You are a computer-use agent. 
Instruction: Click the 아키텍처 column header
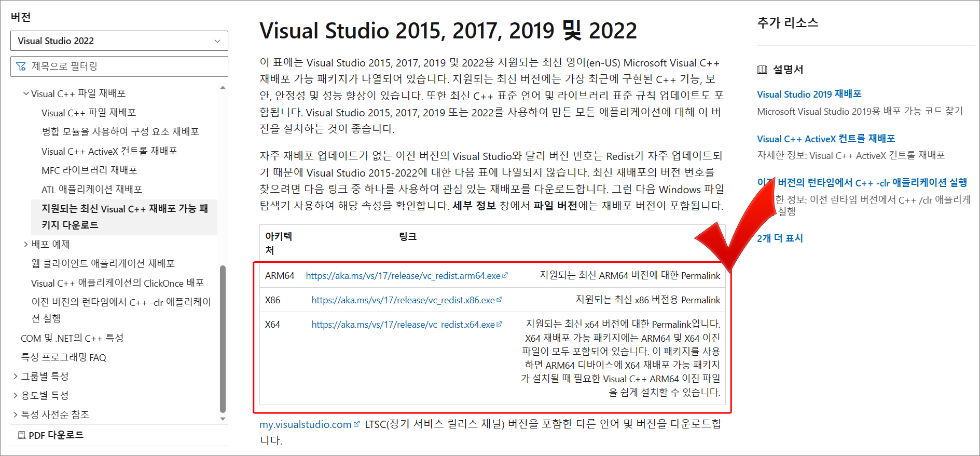point(279,243)
